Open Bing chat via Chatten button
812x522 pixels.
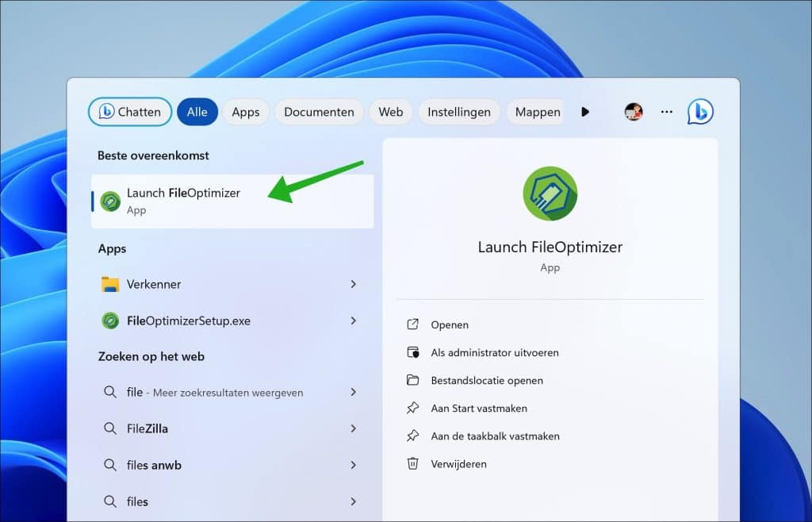pos(130,112)
